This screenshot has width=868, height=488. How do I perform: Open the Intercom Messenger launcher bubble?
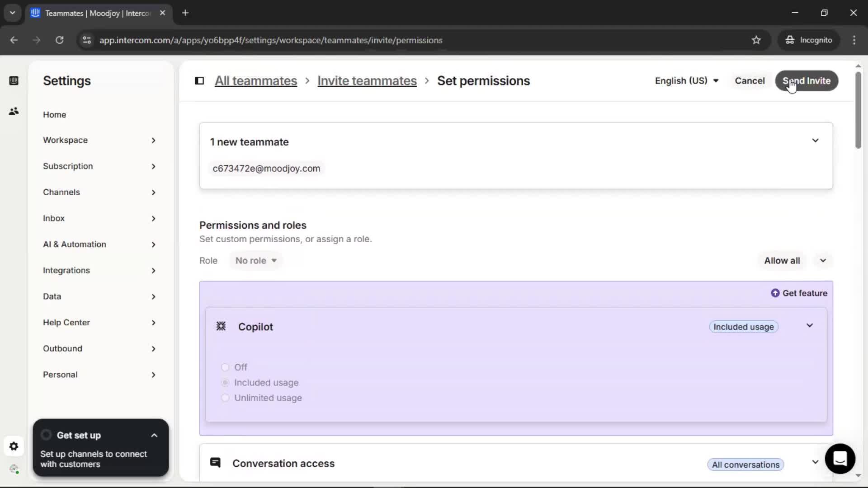[840, 459]
